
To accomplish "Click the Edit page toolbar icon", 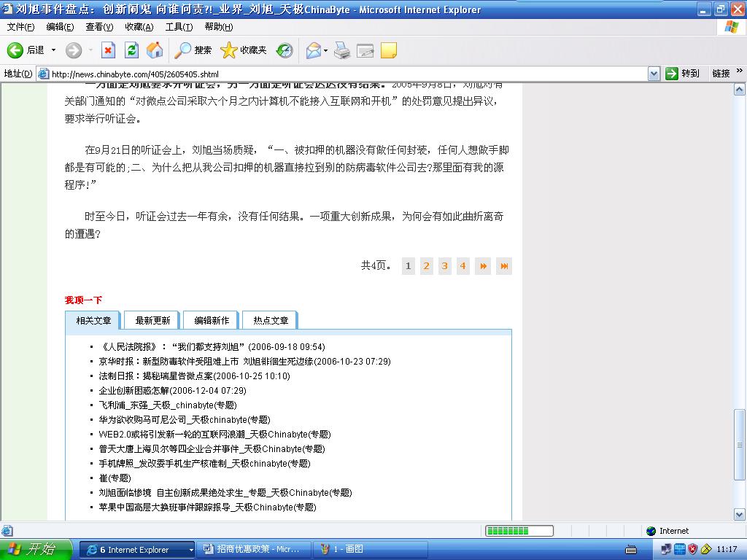I will pos(365,50).
